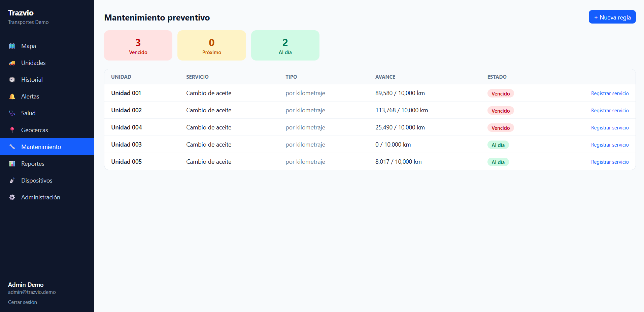Image resolution: width=644 pixels, height=312 pixels.
Task: Click the ESTADO column header
Action: pos(497,77)
